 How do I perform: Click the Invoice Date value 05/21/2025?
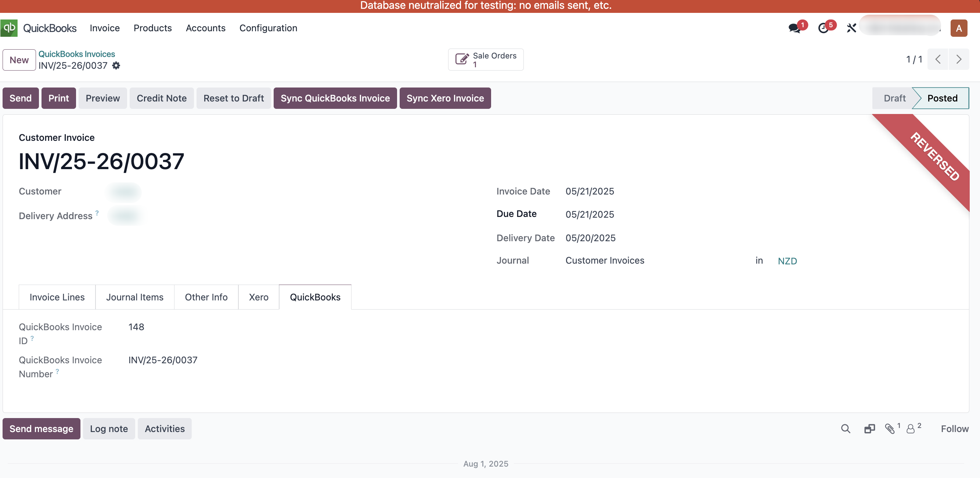pos(590,191)
